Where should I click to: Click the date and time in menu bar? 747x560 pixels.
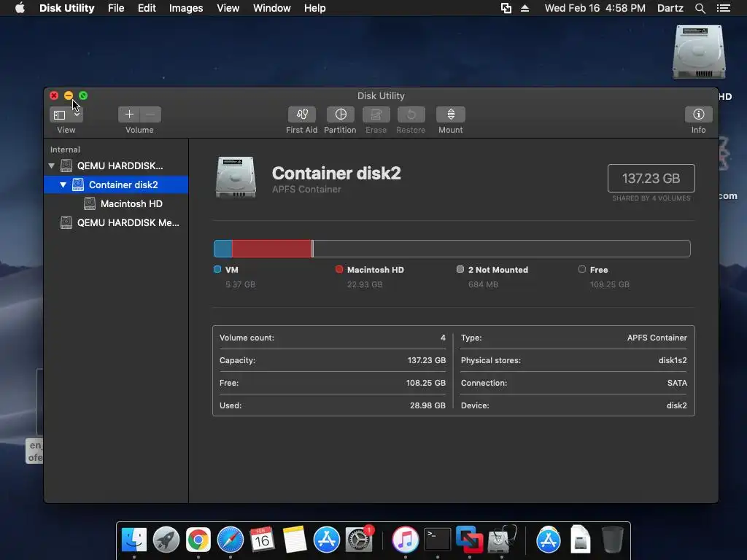595,8
